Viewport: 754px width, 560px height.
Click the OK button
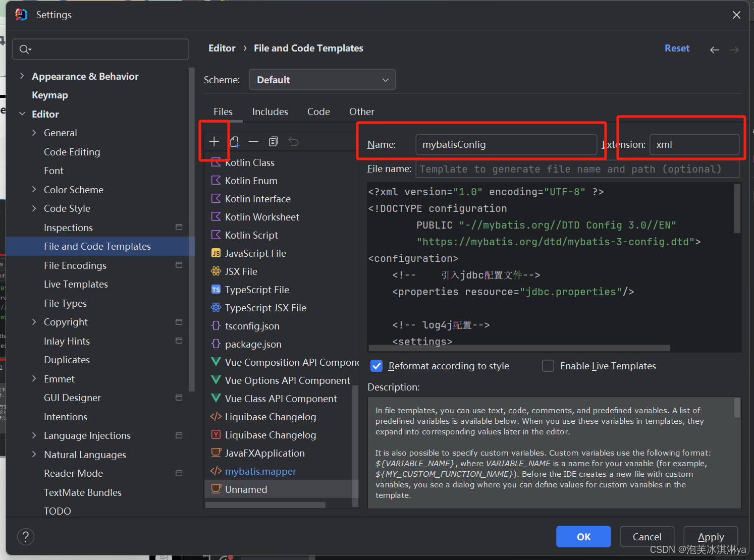click(583, 536)
